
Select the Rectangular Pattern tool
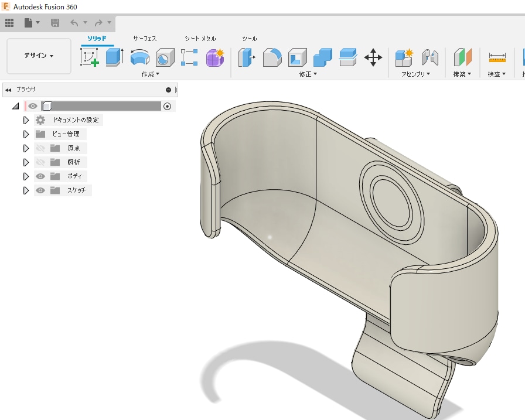click(189, 57)
